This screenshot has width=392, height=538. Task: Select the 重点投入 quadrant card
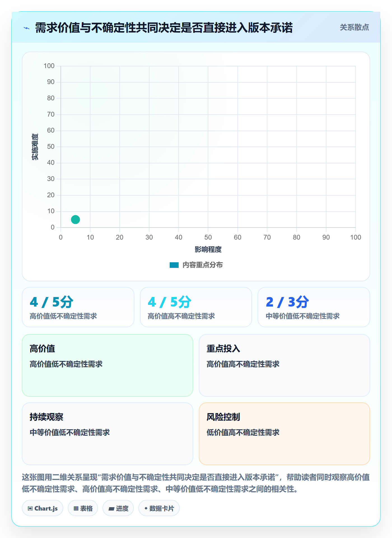[x=284, y=365]
